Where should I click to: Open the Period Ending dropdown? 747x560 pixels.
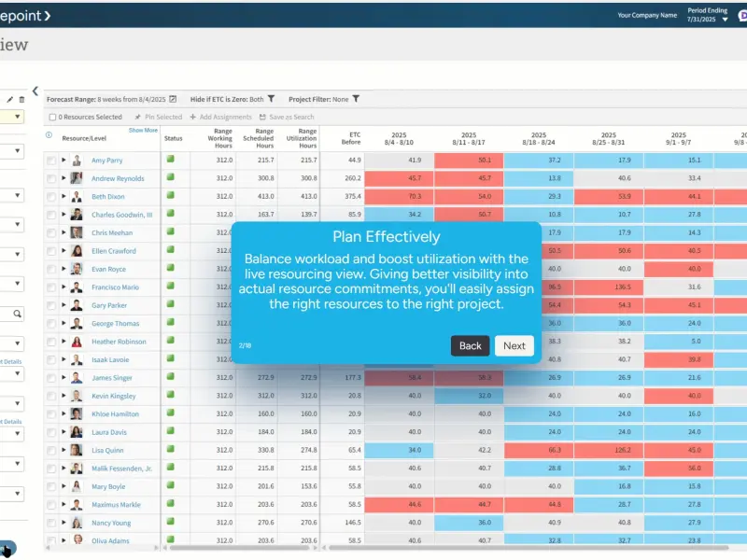point(726,20)
